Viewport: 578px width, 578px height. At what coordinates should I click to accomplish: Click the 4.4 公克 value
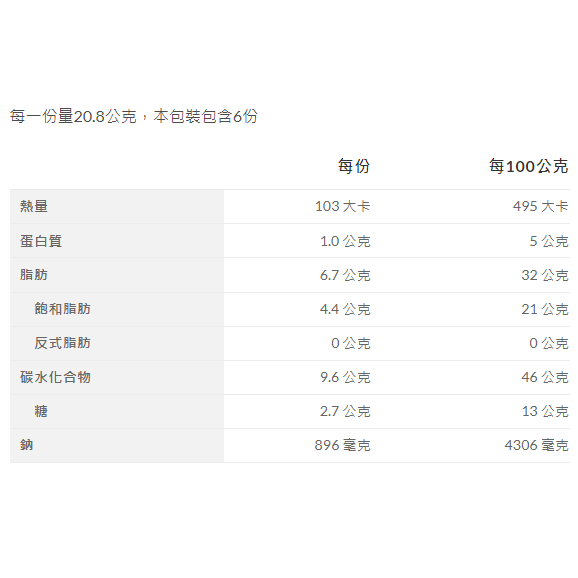pos(345,309)
